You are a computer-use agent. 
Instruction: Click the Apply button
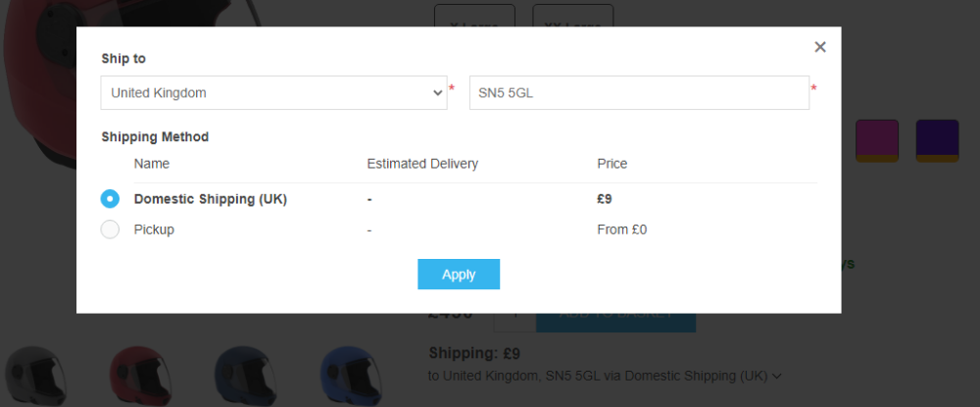coord(459,275)
